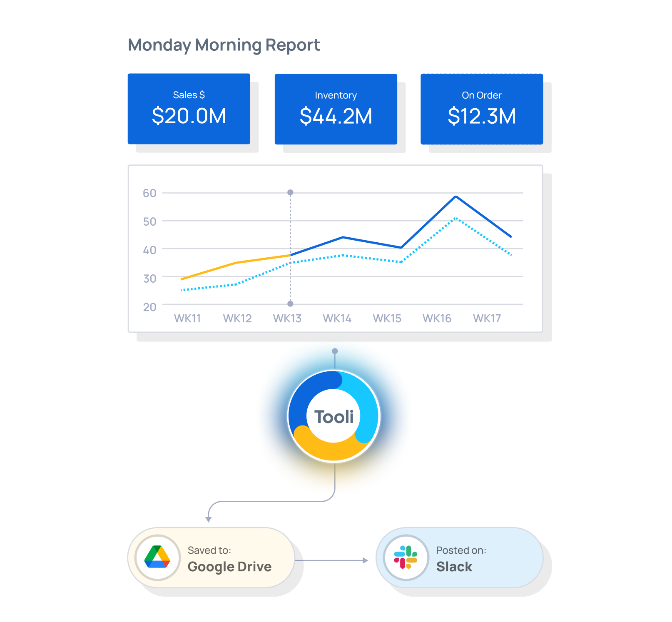Click the 60 y-axis value

(x=150, y=193)
